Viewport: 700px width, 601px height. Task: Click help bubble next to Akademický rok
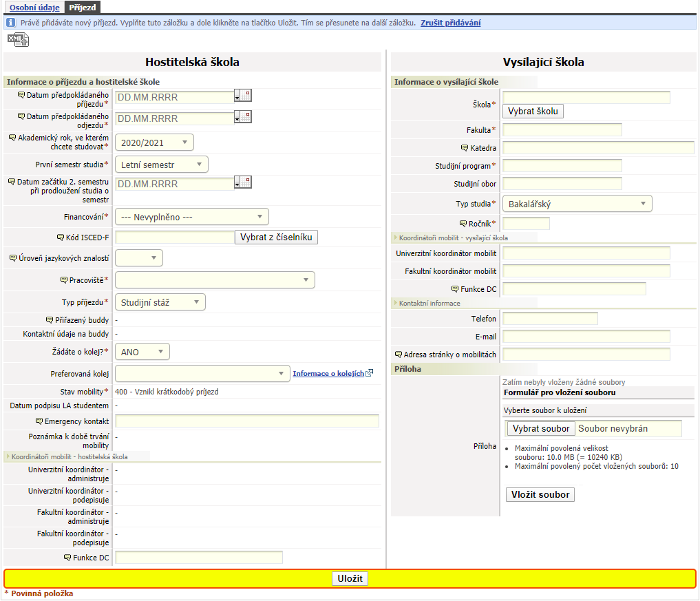click(12, 138)
